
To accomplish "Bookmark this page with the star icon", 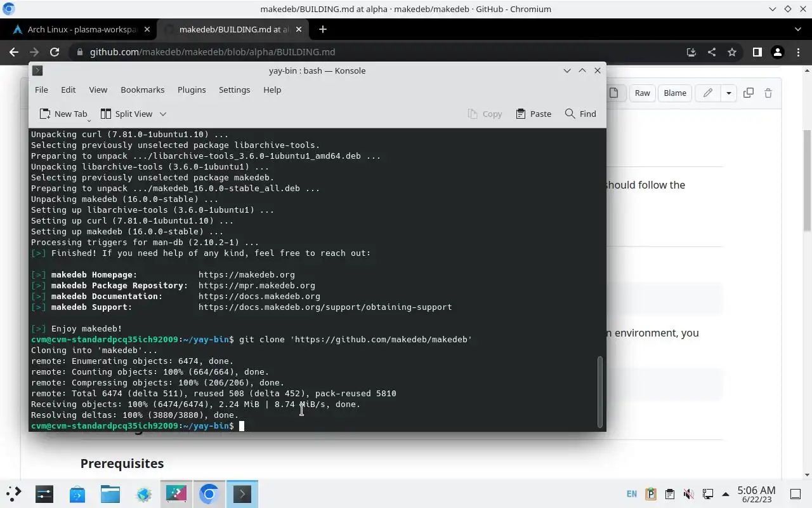I will [732, 52].
